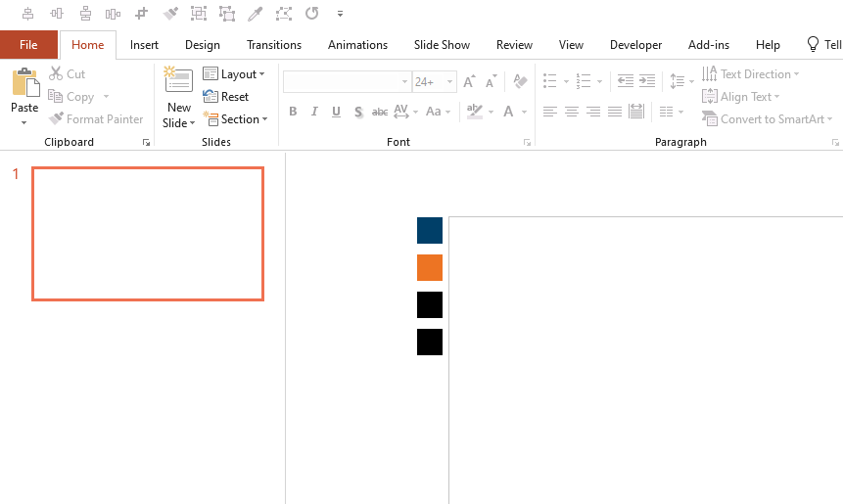Click the Text Highlight Color pen icon
Image resolution: width=843 pixels, height=504 pixels.
coord(475,112)
